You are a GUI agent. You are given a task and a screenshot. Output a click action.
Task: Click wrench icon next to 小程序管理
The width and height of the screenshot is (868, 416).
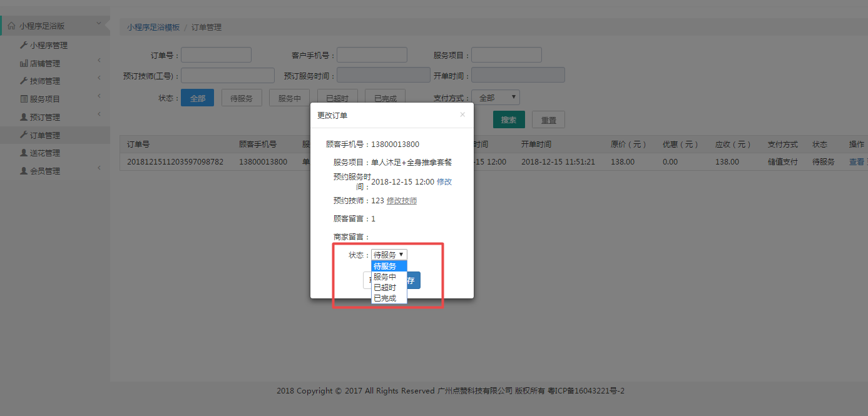[x=24, y=45]
